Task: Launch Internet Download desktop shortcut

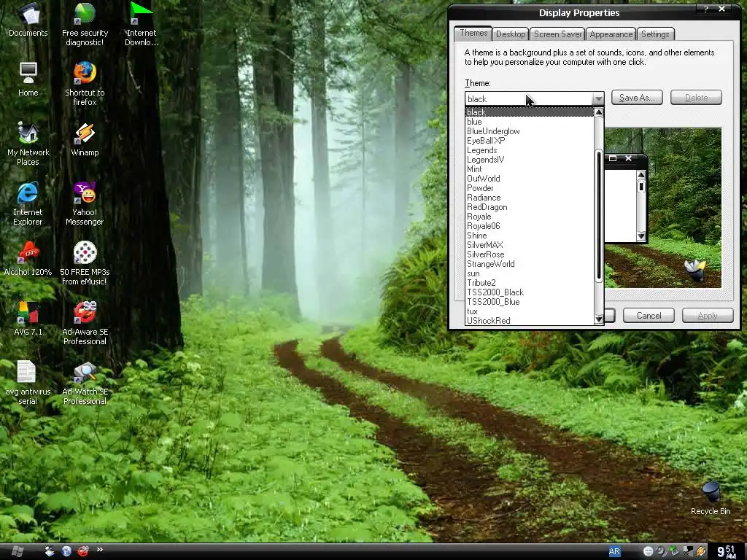Action: (x=142, y=24)
